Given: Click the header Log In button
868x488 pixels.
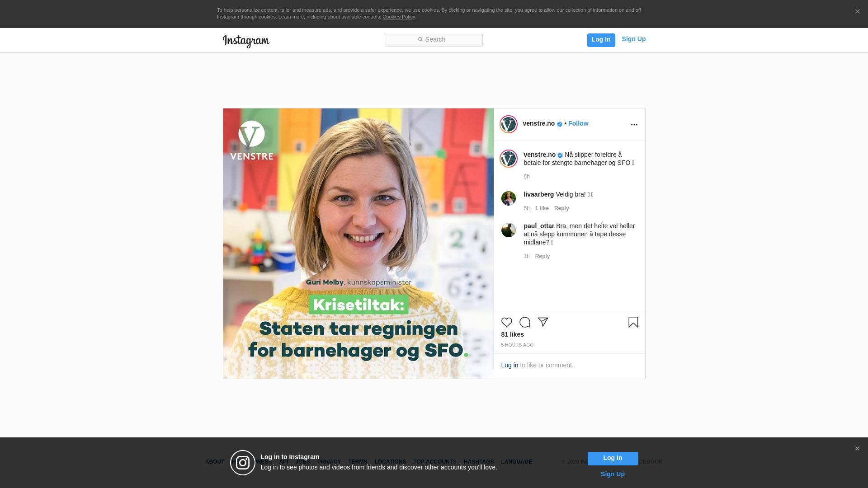Looking at the screenshot, I should (601, 40).
